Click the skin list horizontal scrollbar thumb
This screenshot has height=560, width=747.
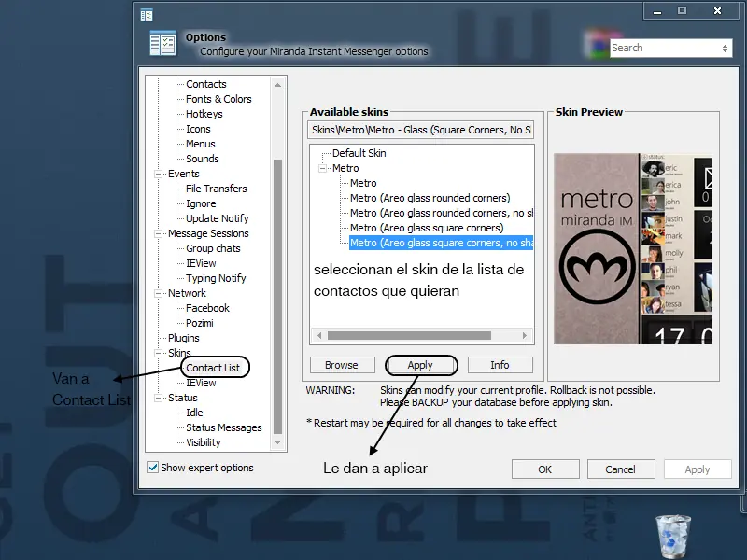pyautogui.click(x=409, y=335)
